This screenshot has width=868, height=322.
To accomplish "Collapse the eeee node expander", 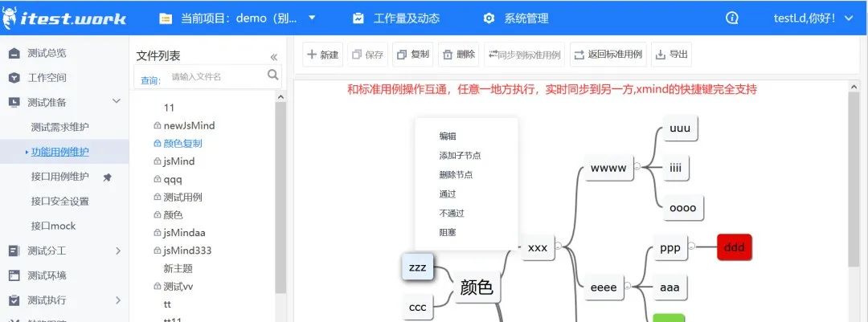I will [627, 286].
